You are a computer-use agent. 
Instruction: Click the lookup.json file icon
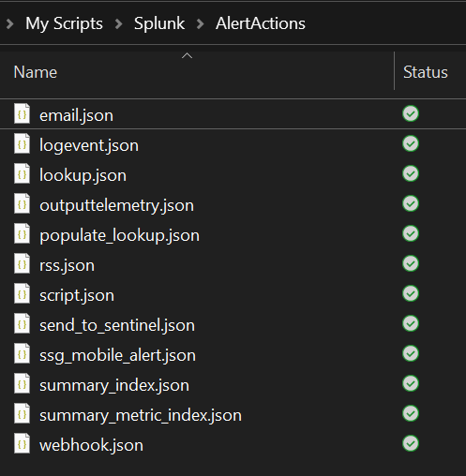pos(22,173)
